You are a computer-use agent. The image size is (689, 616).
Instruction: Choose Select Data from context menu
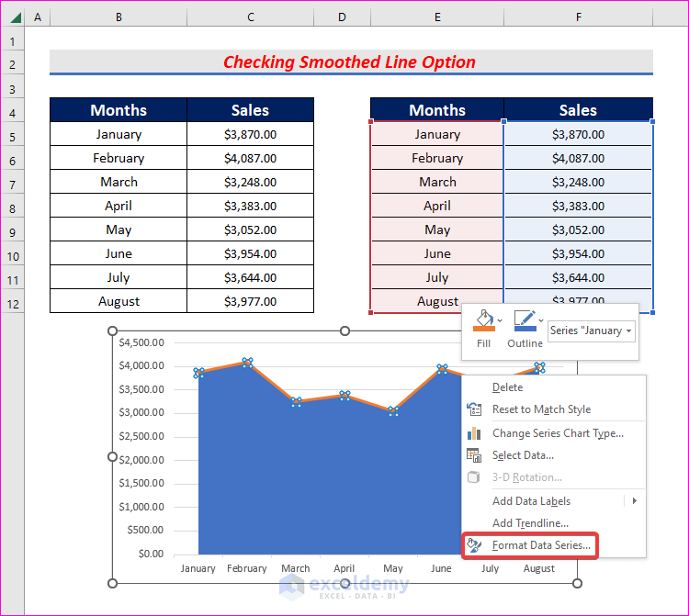pos(523,455)
